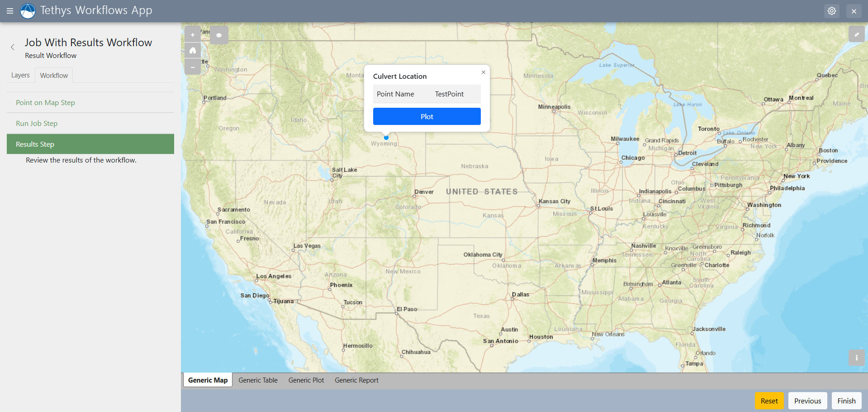Image resolution: width=868 pixels, height=412 pixels.
Task: Open the app settings gear
Action: coord(831,10)
